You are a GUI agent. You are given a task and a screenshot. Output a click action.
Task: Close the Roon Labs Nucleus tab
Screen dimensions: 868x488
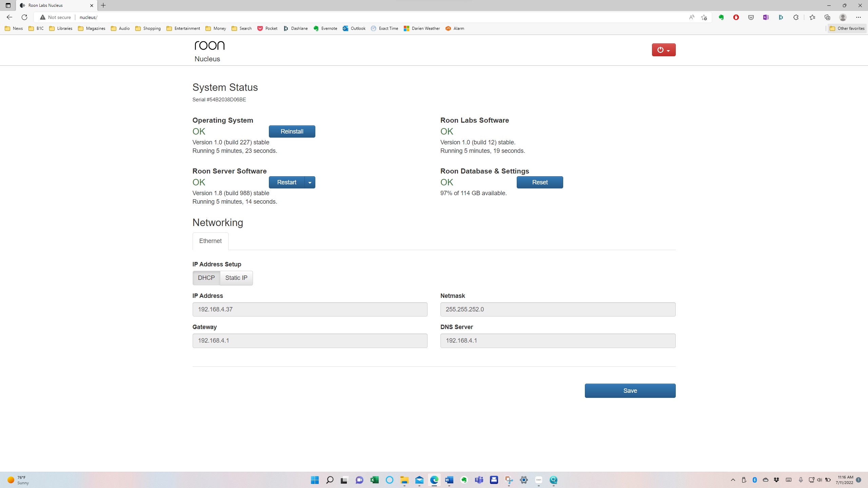coord(92,5)
